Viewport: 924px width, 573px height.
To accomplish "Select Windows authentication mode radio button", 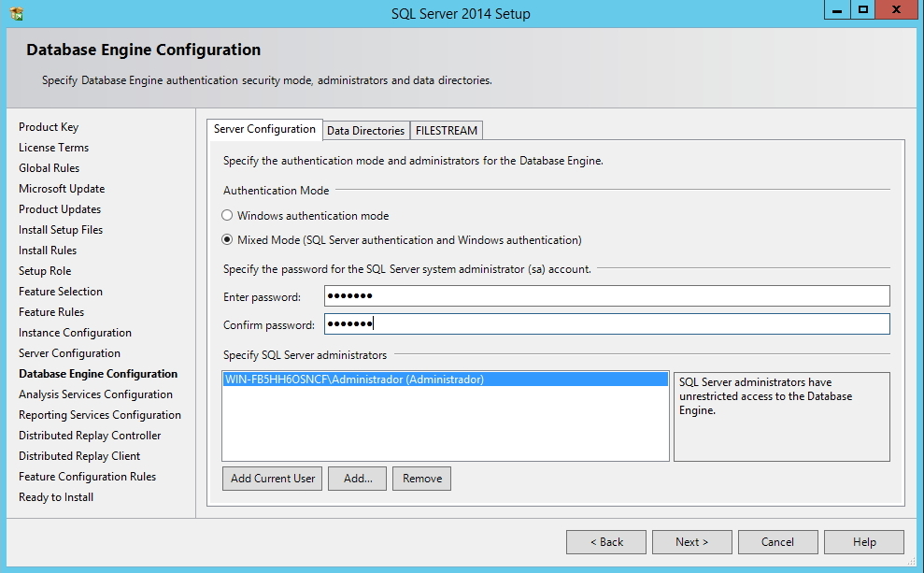I will click(227, 216).
